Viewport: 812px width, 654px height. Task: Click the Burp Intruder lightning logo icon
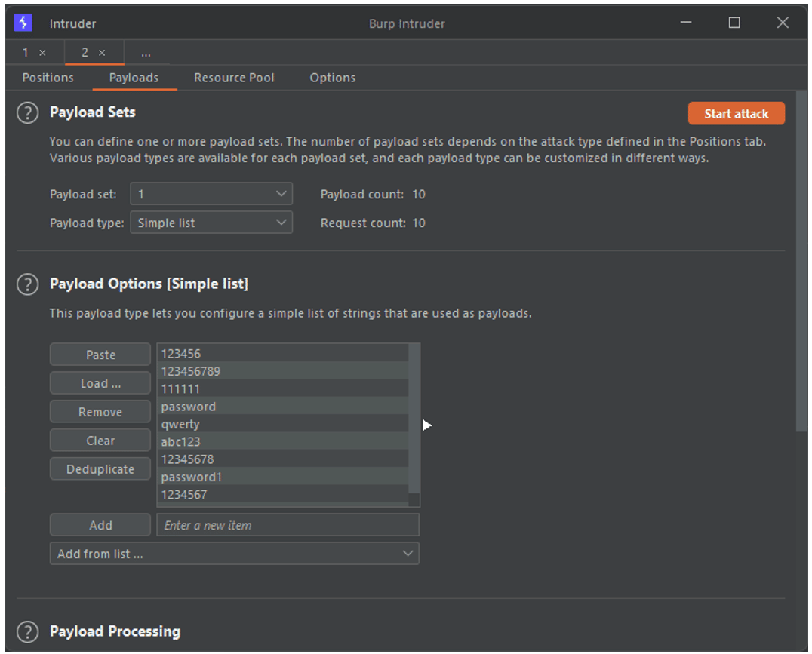(x=23, y=23)
